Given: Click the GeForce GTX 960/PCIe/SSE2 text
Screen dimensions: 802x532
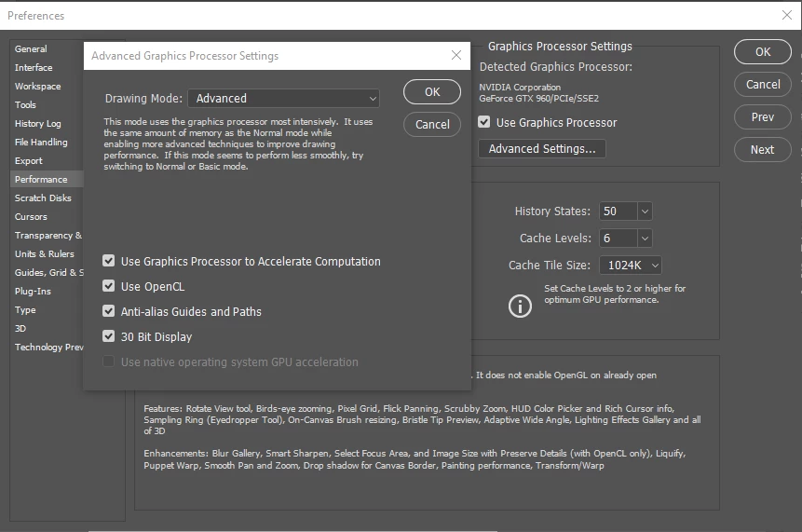Looking at the screenshot, I should [538, 98].
